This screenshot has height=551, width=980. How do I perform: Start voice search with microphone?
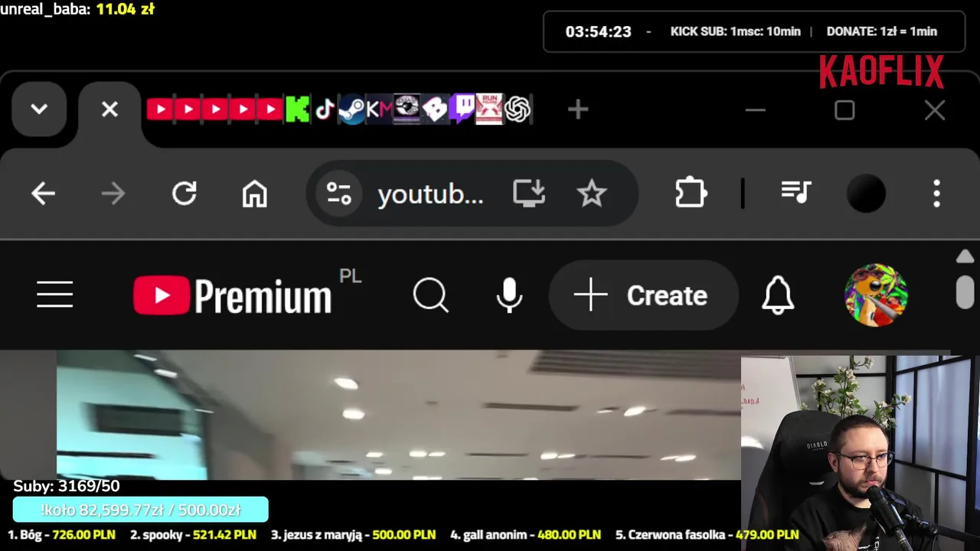click(509, 295)
